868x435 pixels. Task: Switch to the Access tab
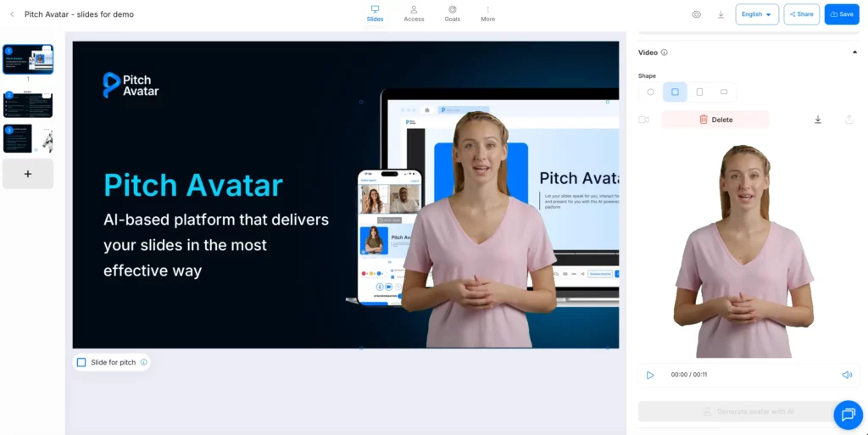point(414,14)
